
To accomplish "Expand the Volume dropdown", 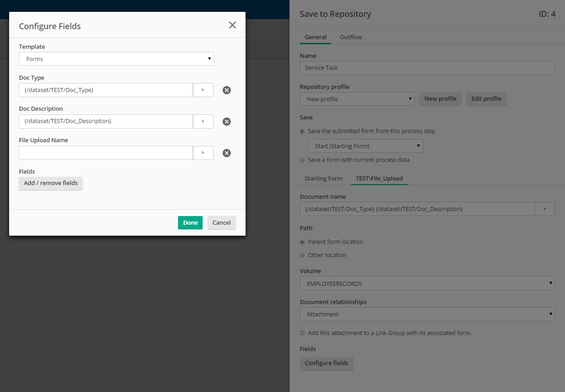I will click(x=427, y=284).
